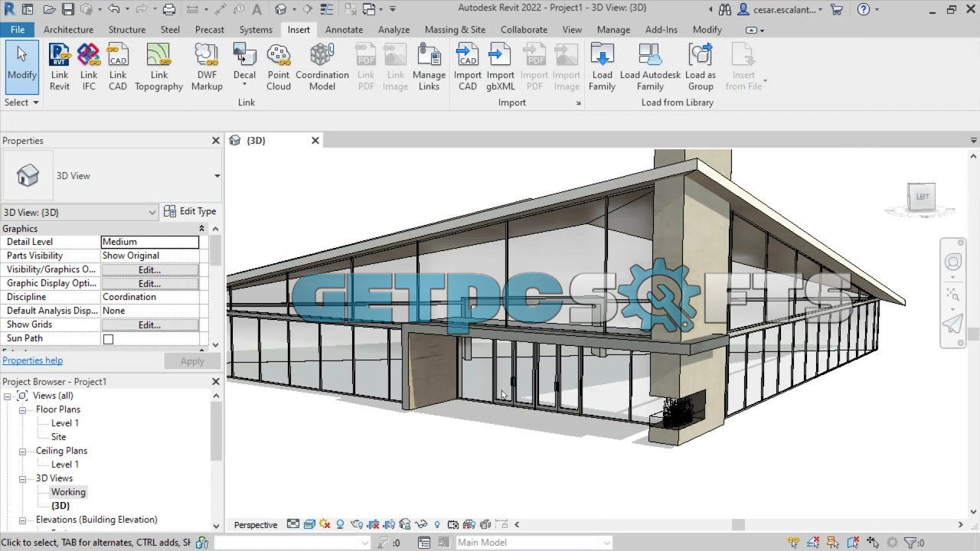Click the Default 3D View icon
This screenshot has height=551, width=980.
(281, 9)
